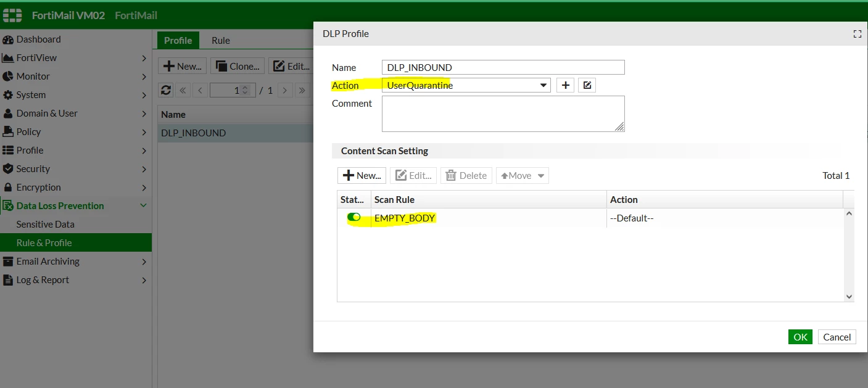Expand the FortiView chevron

click(x=144, y=58)
